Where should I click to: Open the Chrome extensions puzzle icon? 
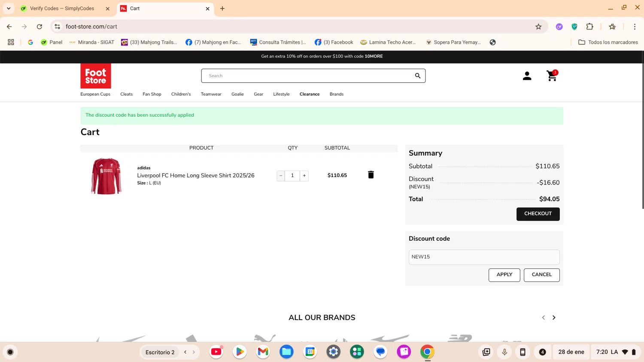click(x=589, y=27)
